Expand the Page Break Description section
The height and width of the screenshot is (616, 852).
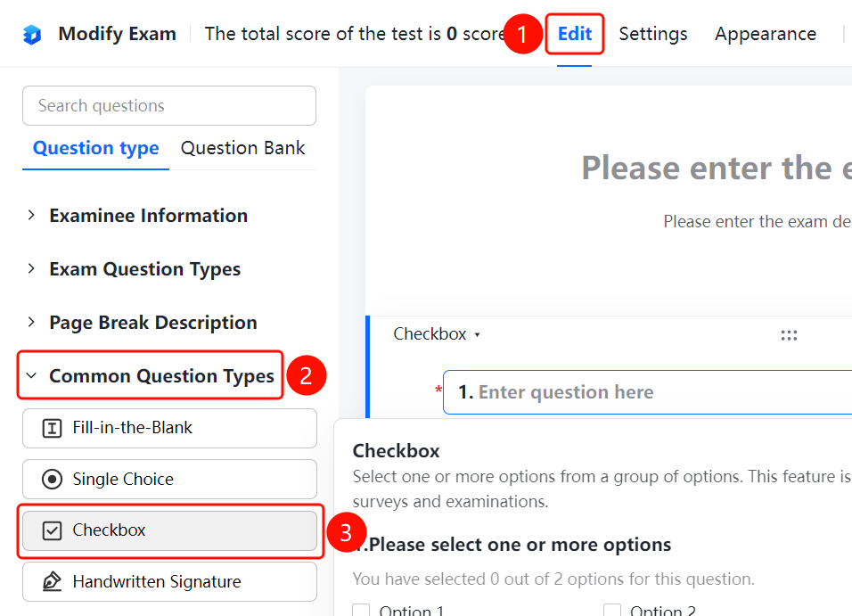[x=143, y=323]
